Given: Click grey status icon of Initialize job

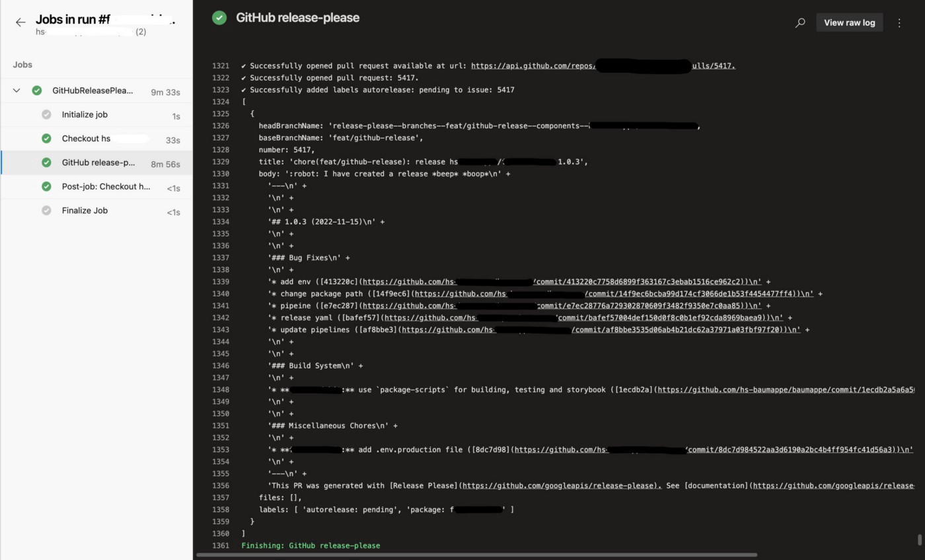Looking at the screenshot, I should click(46, 115).
